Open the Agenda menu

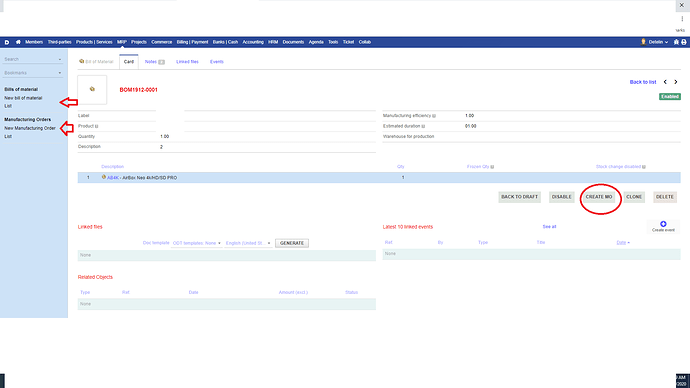coord(316,42)
